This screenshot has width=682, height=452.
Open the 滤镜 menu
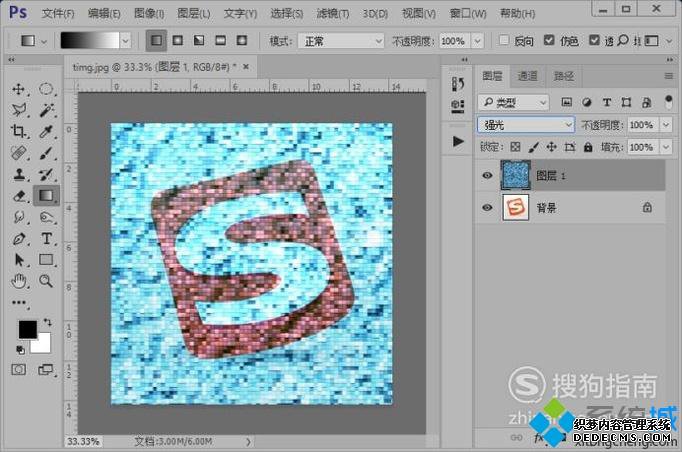[333, 13]
